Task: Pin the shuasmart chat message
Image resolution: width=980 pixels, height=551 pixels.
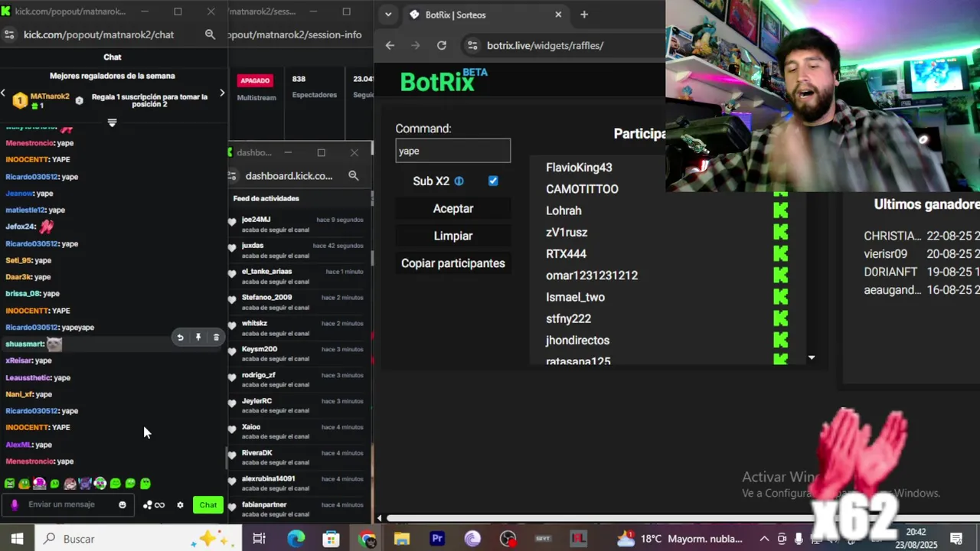Action: coord(198,337)
